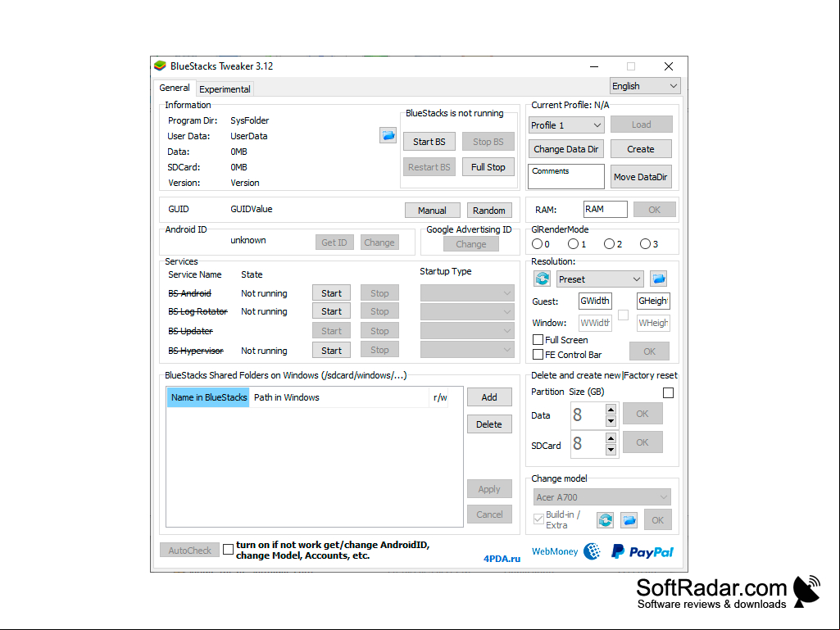The height and width of the screenshot is (630, 840).
Task: Start the BS-Android service
Action: (x=332, y=293)
